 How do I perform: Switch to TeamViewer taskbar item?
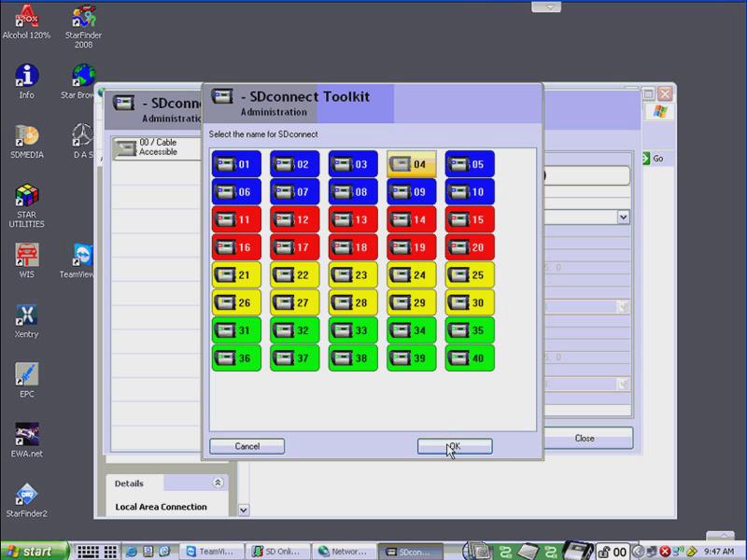coord(214,552)
